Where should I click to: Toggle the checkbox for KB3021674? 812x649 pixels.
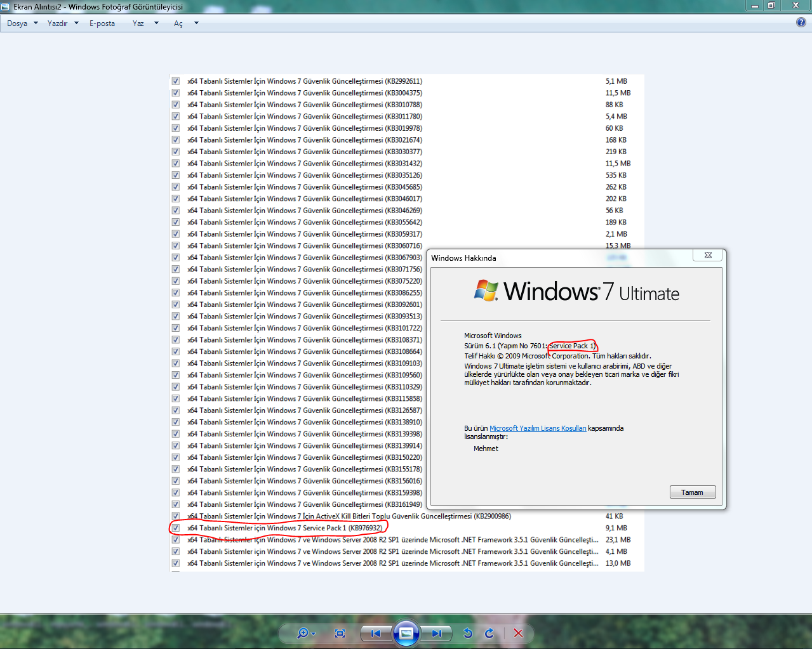pos(175,140)
